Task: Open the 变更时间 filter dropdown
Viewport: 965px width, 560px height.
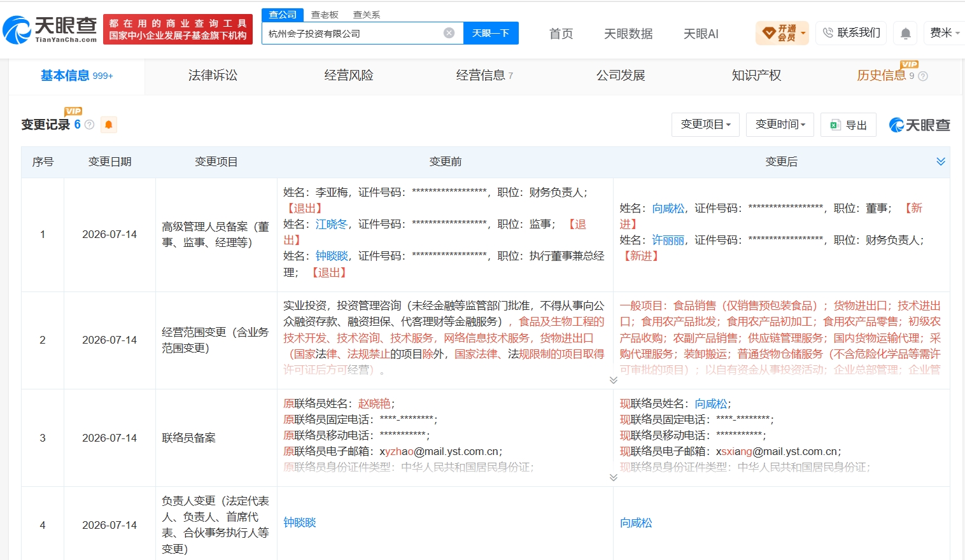Action: (780, 125)
